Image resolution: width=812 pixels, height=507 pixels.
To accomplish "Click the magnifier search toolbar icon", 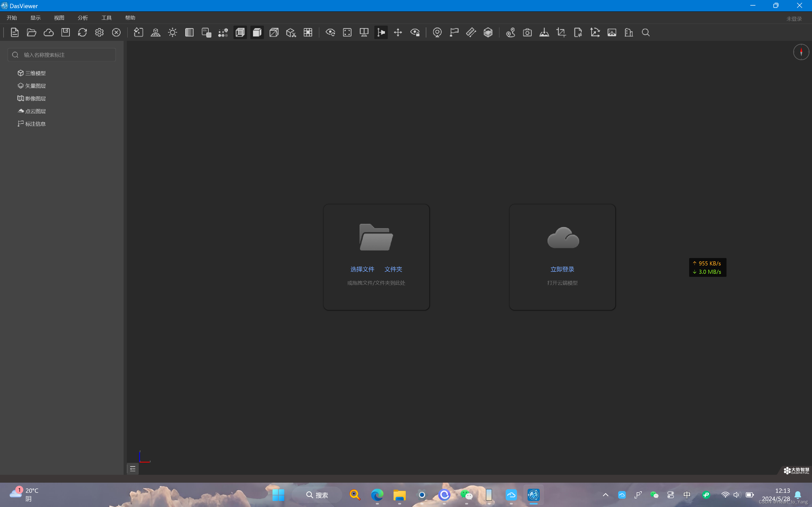I will click(646, 32).
